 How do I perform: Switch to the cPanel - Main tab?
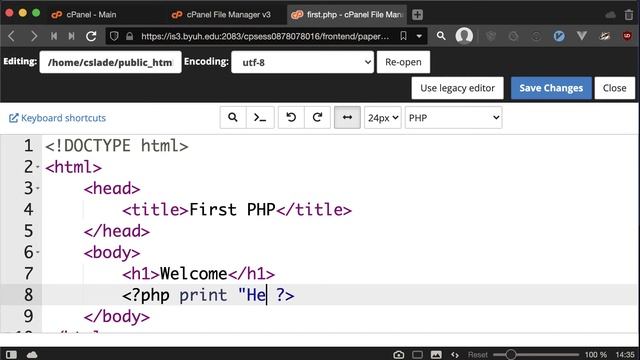(x=84, y=15)
